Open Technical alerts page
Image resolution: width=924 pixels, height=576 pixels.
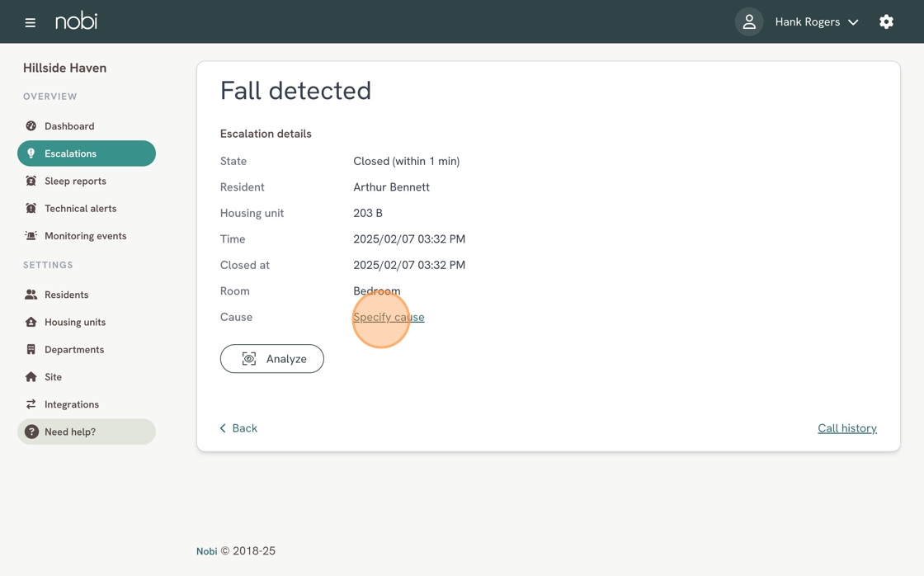[87, 208]
